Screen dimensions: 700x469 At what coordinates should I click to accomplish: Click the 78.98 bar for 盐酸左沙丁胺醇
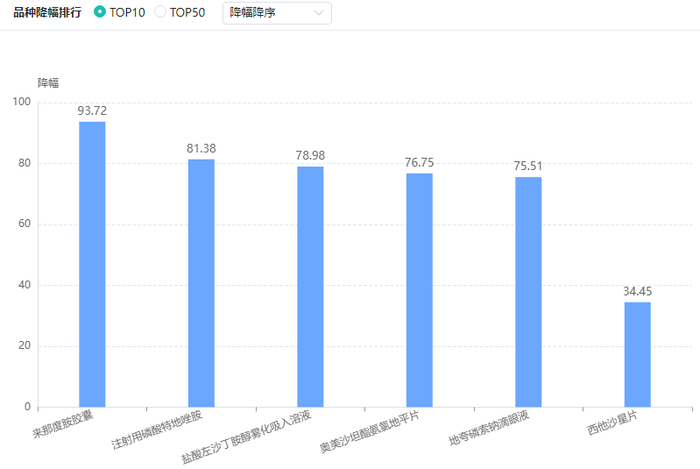click(310, 286)
